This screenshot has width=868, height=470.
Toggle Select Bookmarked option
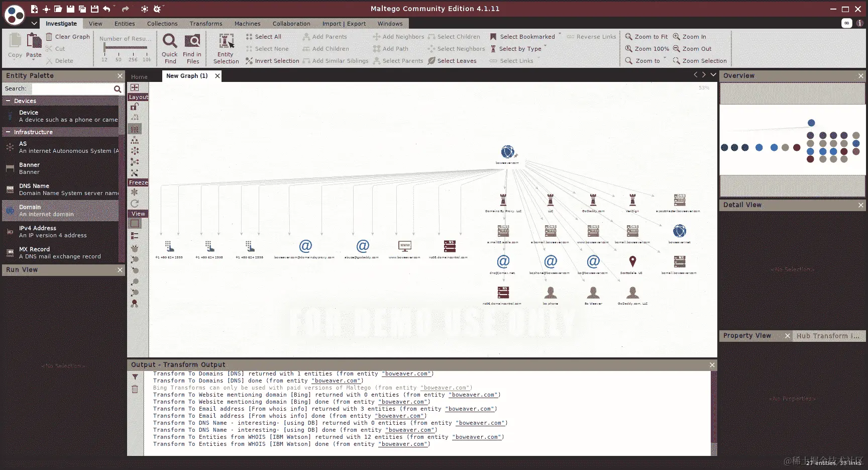[522, 37]
